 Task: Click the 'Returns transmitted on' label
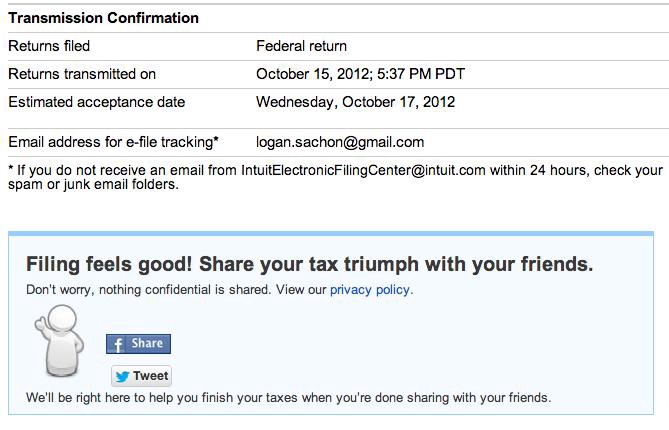pos(82,74)
